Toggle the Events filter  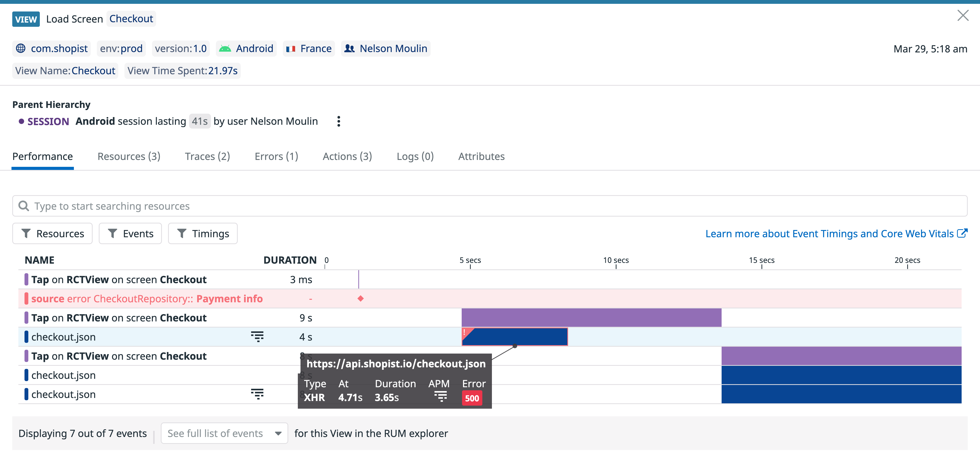[x=130, y=233]
